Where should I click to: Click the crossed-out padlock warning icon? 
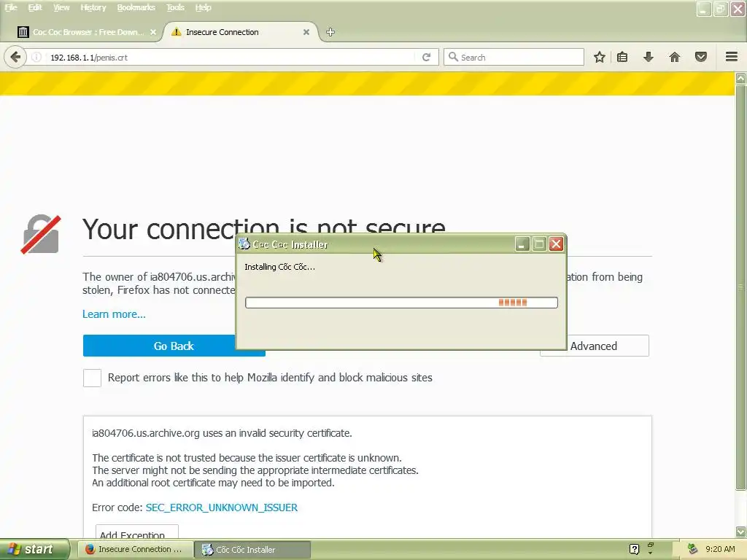pos(41,234)
